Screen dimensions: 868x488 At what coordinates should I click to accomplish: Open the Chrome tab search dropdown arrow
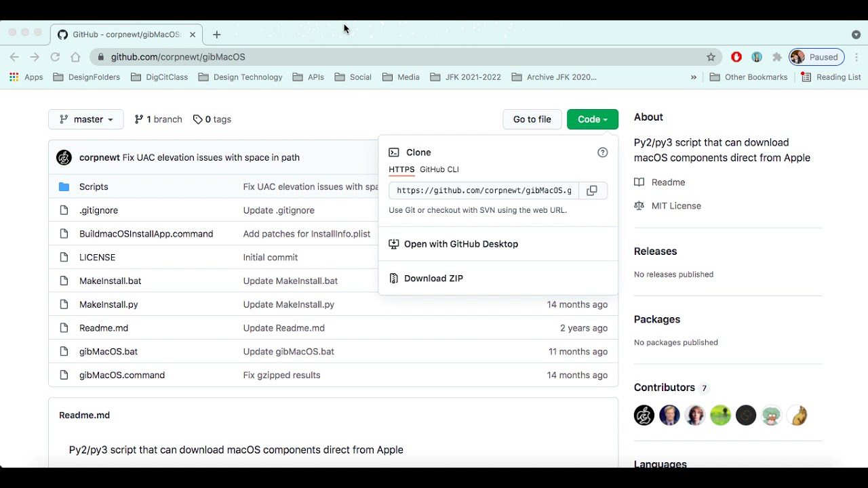coord(856,35)
